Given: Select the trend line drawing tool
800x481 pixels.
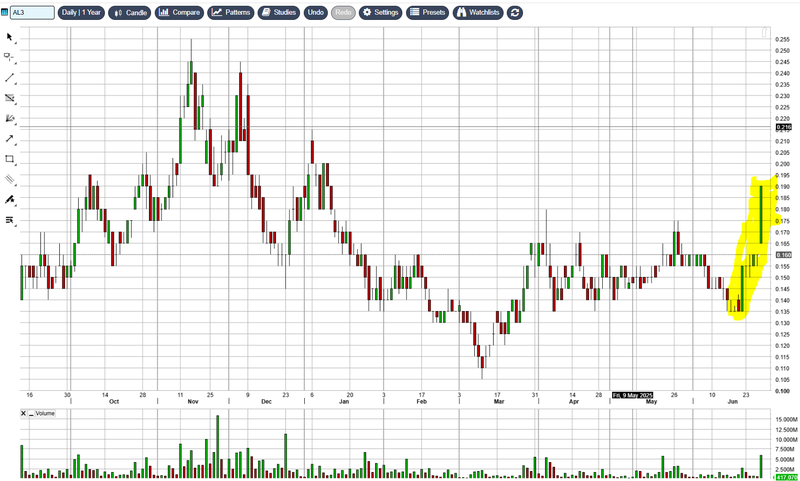Looking at the screenshot, I should (10, 77).
